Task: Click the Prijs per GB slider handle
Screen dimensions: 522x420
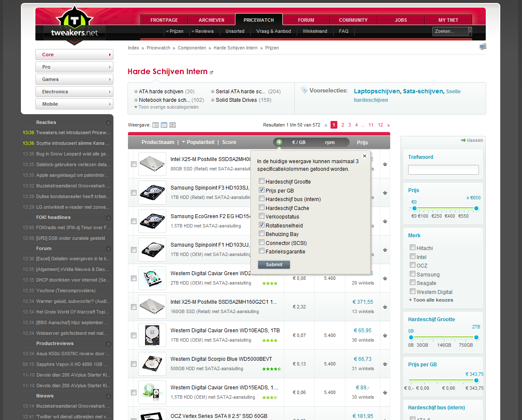Action: tap(476, 380)
